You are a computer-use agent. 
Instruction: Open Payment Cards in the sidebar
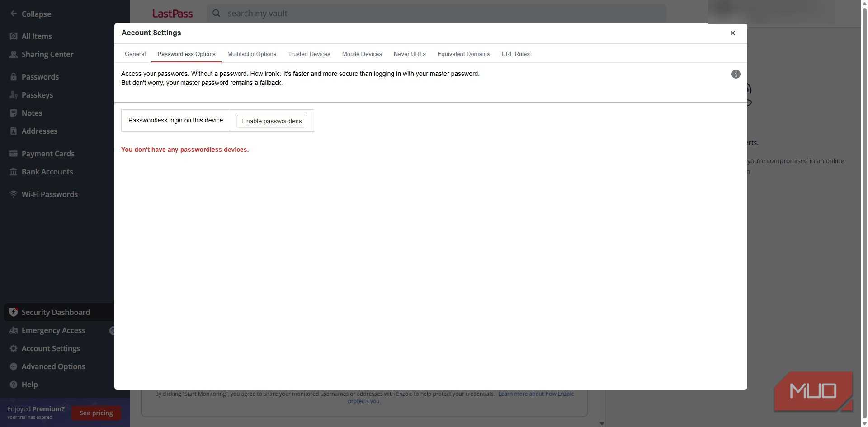click(x=47, y=154)
